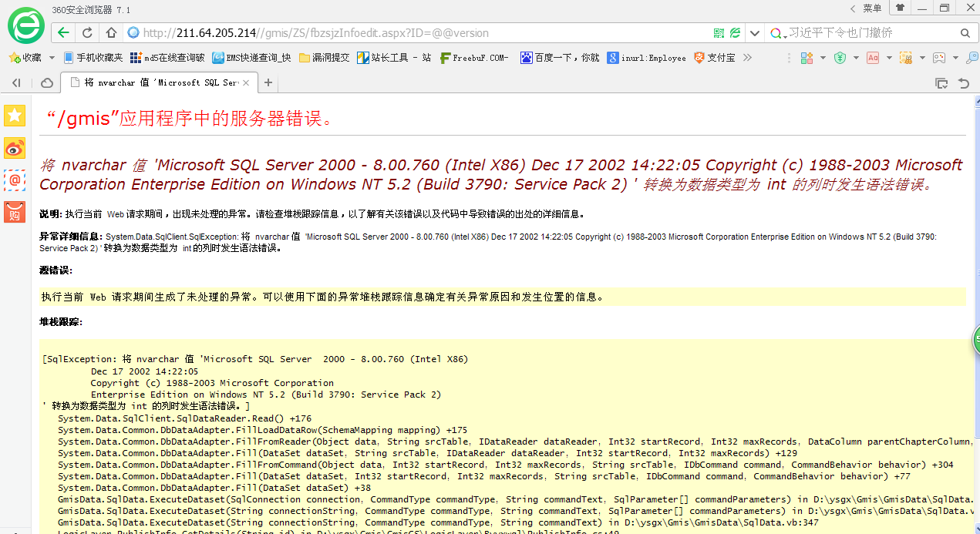The image size is (980, 534).
Task: Open the 收藏 favorites button
Action: 25,58
